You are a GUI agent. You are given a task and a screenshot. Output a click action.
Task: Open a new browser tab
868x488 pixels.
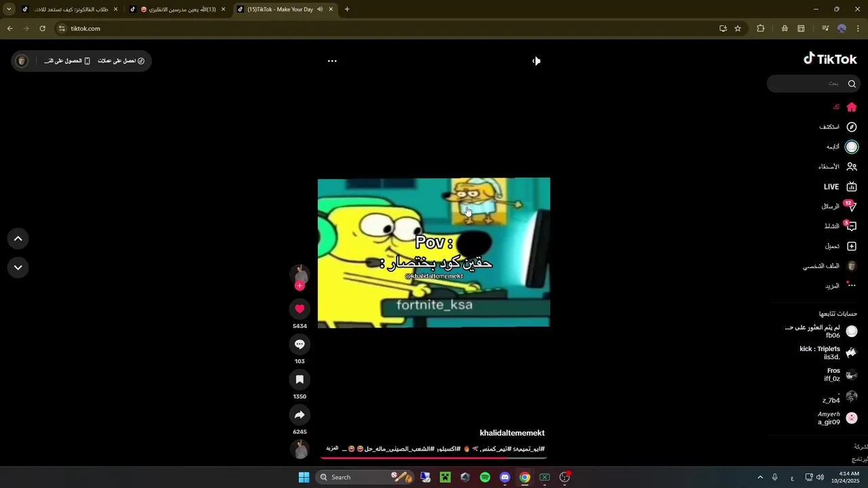[x=347, y=9]
